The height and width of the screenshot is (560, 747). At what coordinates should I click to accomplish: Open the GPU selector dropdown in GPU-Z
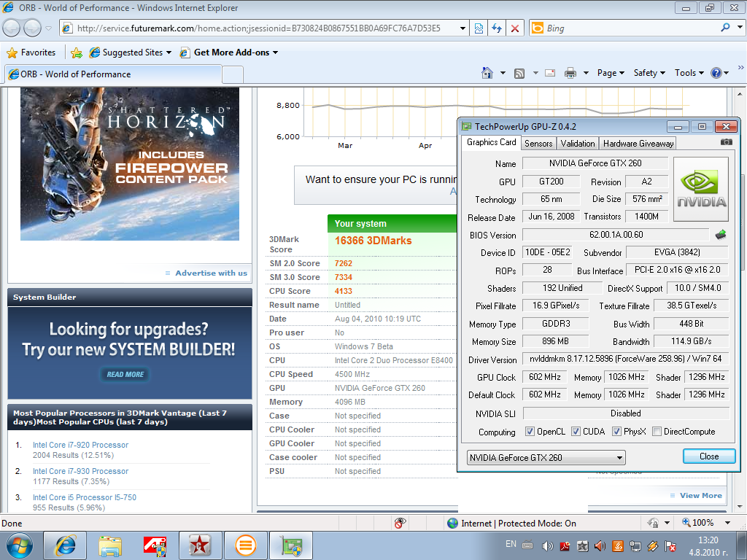[546, 458]
